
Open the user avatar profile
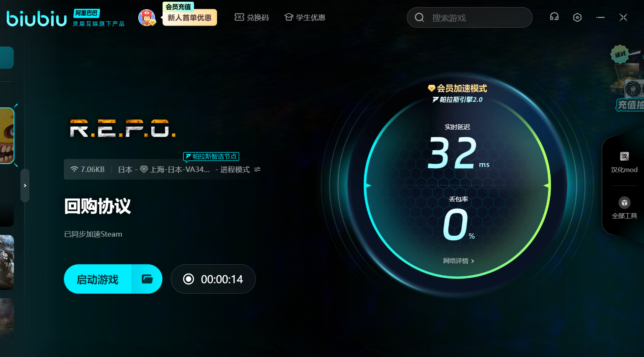pos(147,18)
